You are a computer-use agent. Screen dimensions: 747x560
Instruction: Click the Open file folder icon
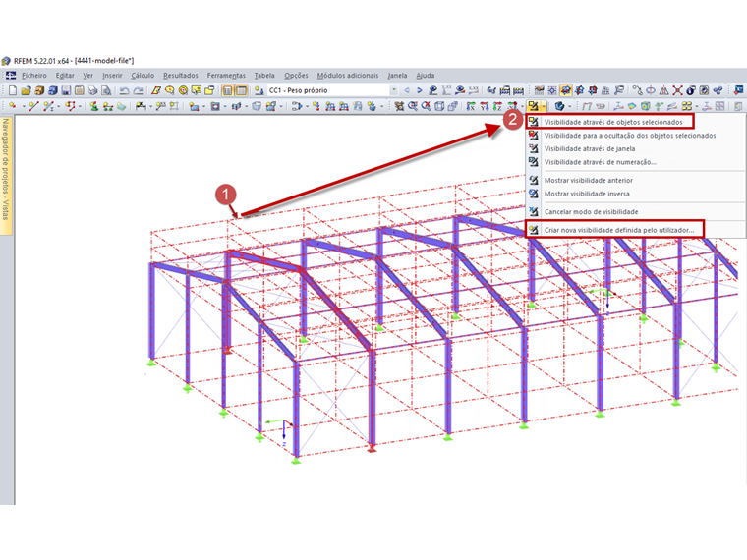26,90
